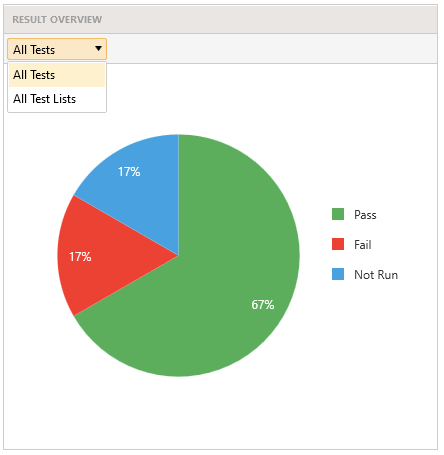Select All Tests option in list
Screen dimensions: 444x455
coord(57,75)
